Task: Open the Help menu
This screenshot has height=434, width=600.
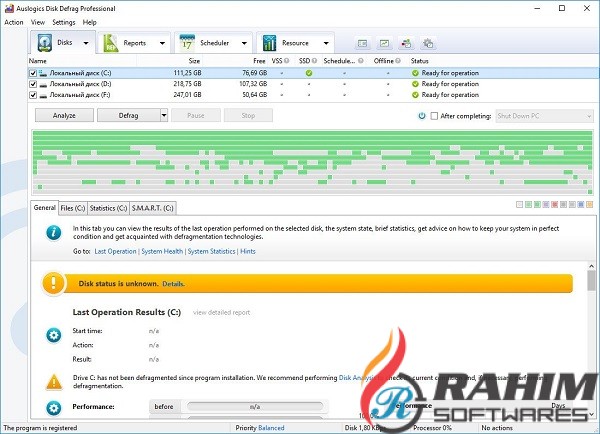Action: [90, 22]
